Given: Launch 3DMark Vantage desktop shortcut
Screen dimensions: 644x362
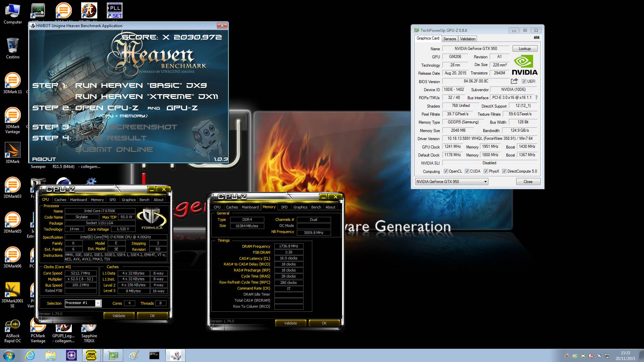Looking at the screenshot, I should pos(13,120).
